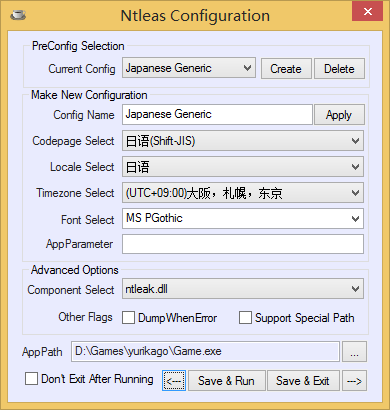
Task: Open the Font Select combo box
Action: click(243, 219)
